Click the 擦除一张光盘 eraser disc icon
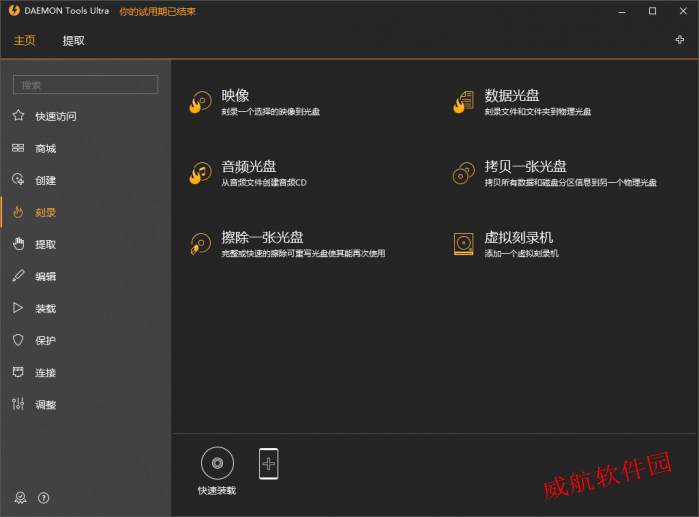Screen dimensions: 699x517 click(201, 244)
